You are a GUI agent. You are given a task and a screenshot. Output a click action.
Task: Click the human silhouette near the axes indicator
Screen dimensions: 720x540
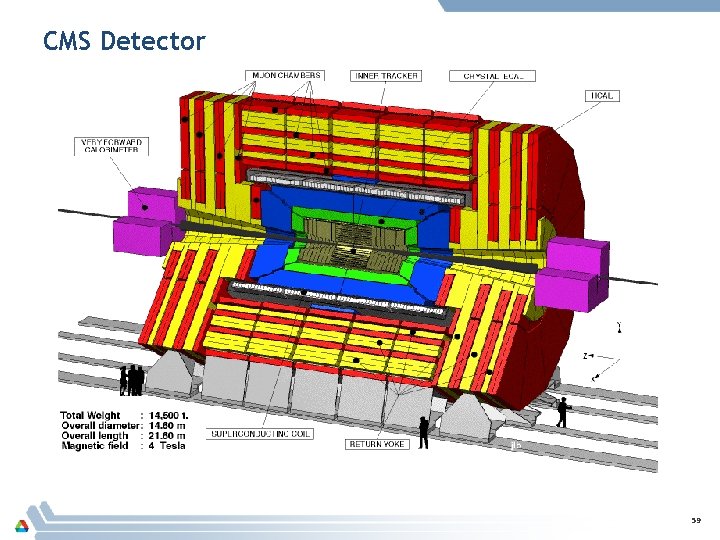562,412
